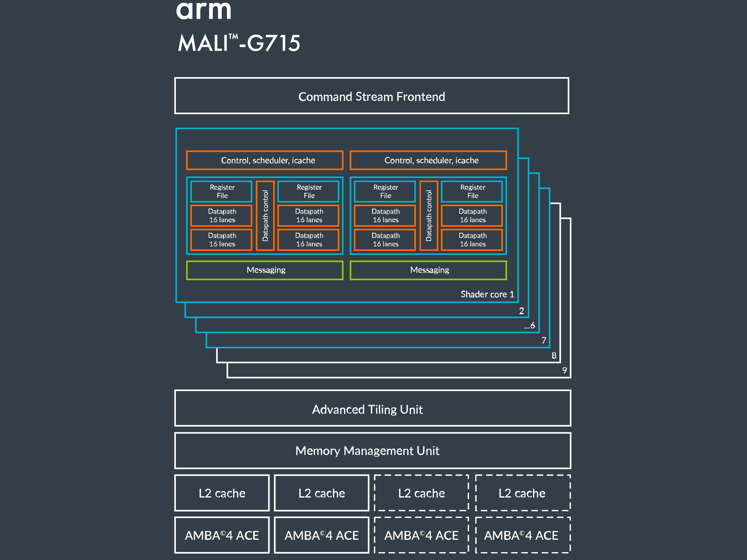Viewport: 747px width, 560px height.
Task: Click the rightmost dashed AMBA 4 ACE block
Action: pos(522,535)
